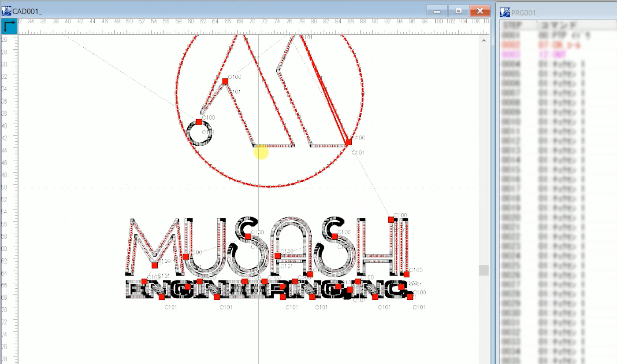Click the CAD001_ window title icon

coord(7,11)
